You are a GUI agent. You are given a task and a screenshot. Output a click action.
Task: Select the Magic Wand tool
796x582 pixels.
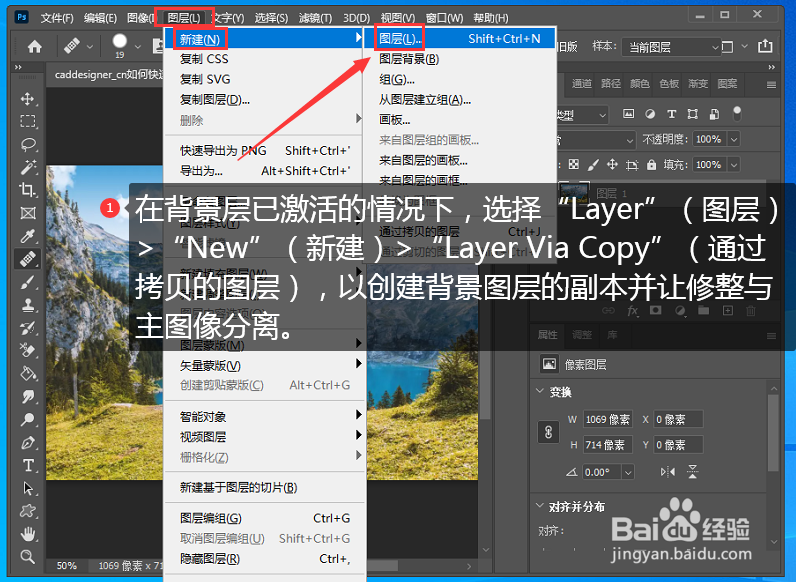tap(27, 167)
